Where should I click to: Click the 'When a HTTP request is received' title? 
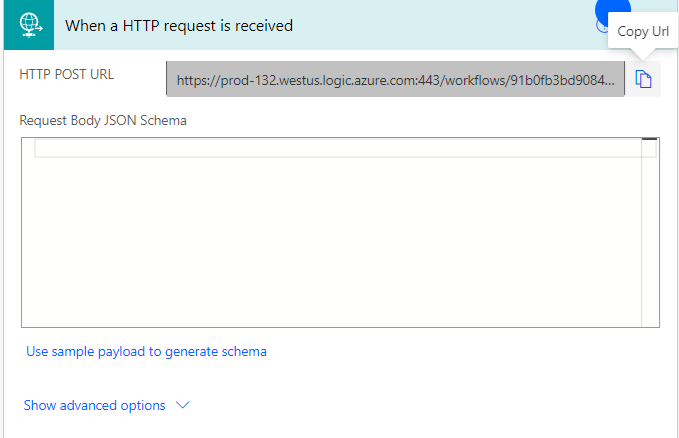tap(179, 26)
